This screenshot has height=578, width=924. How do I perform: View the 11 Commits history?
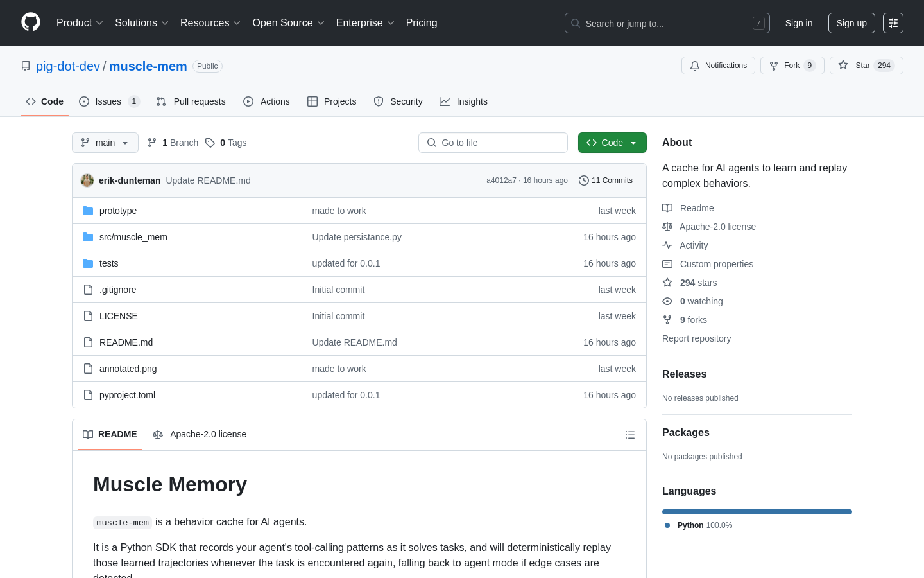[x=606, y=180]
